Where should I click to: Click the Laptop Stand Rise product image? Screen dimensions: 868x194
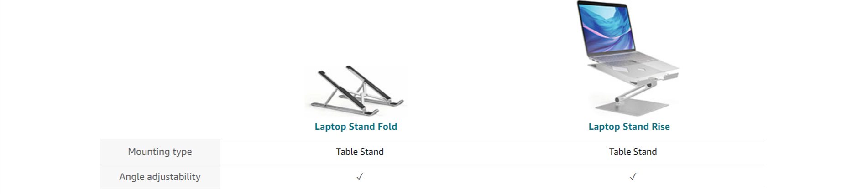tap(629, 58)
